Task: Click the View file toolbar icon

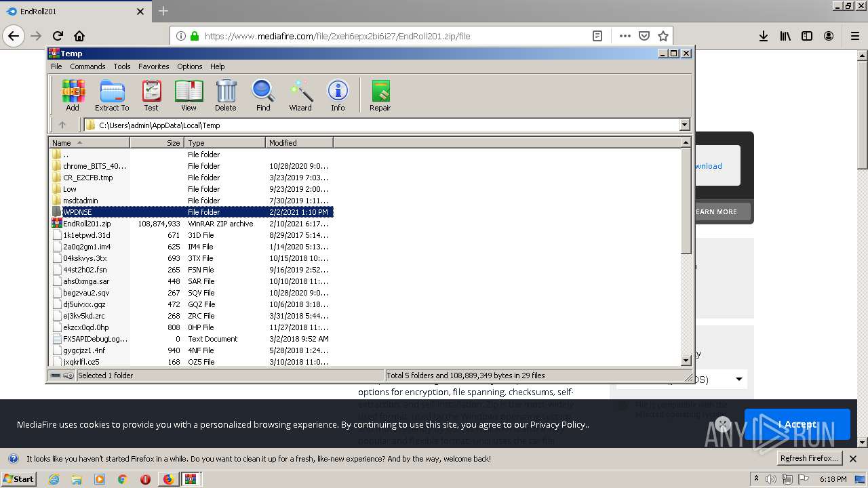Action: click(189, 96)
